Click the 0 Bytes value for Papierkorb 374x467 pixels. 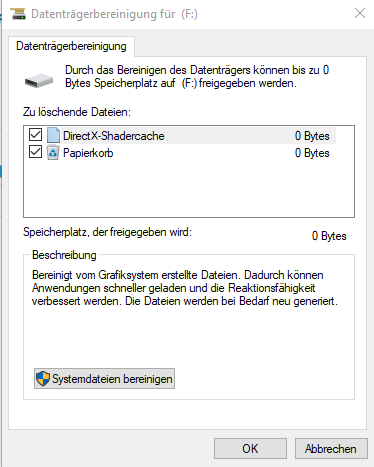[x=312, y=153]
